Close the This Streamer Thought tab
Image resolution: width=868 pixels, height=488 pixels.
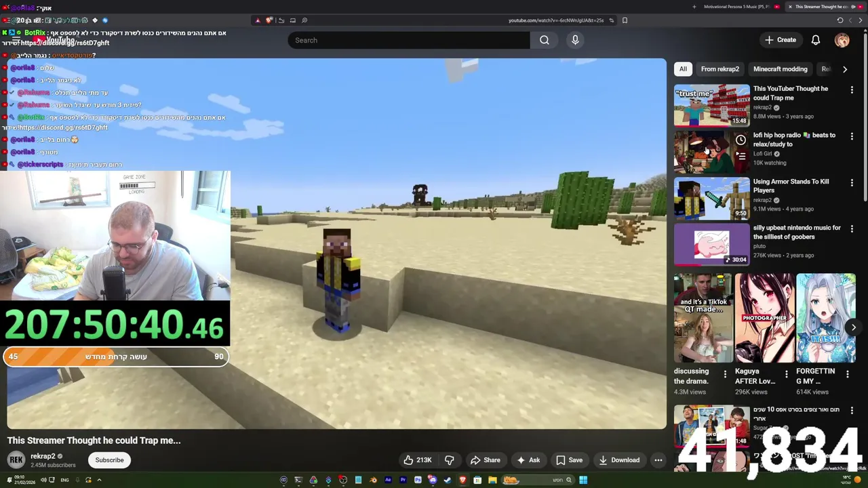point(790,7)
